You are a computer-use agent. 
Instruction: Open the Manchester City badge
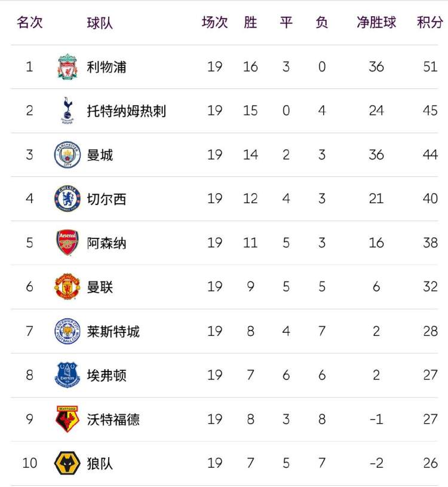point(67,155)
